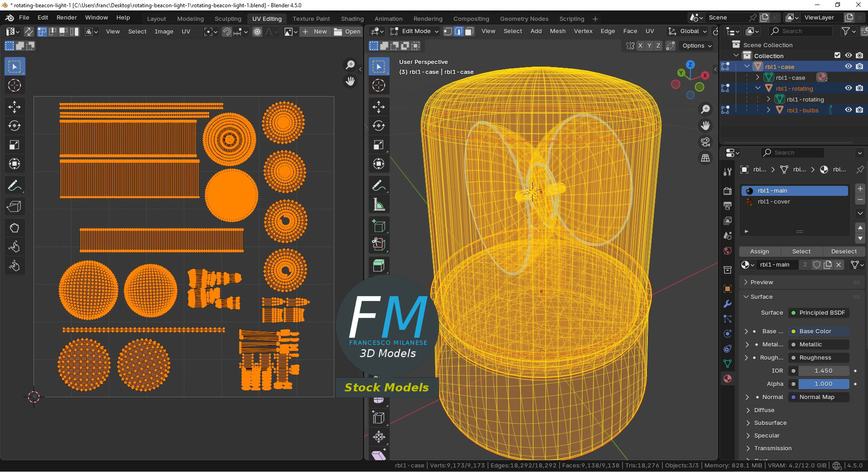Screen dimensions: 868x472
Task: Open the Global transform orientation dropdown
Action: (x=688, y=31)
